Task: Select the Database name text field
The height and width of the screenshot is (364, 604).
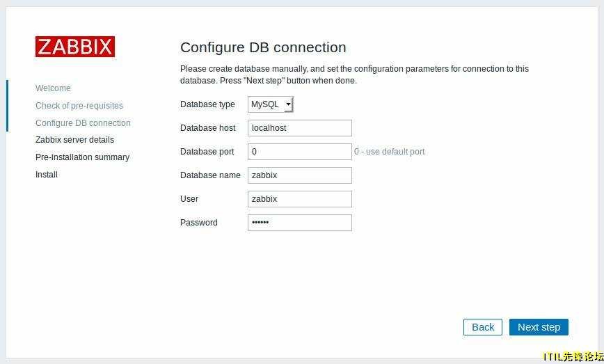Action: 299,175
